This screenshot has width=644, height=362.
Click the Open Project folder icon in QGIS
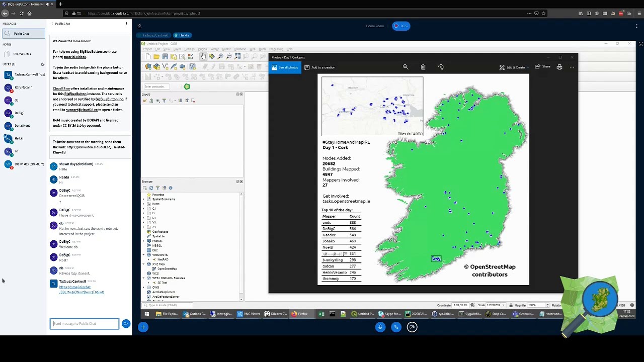[156, 57]
